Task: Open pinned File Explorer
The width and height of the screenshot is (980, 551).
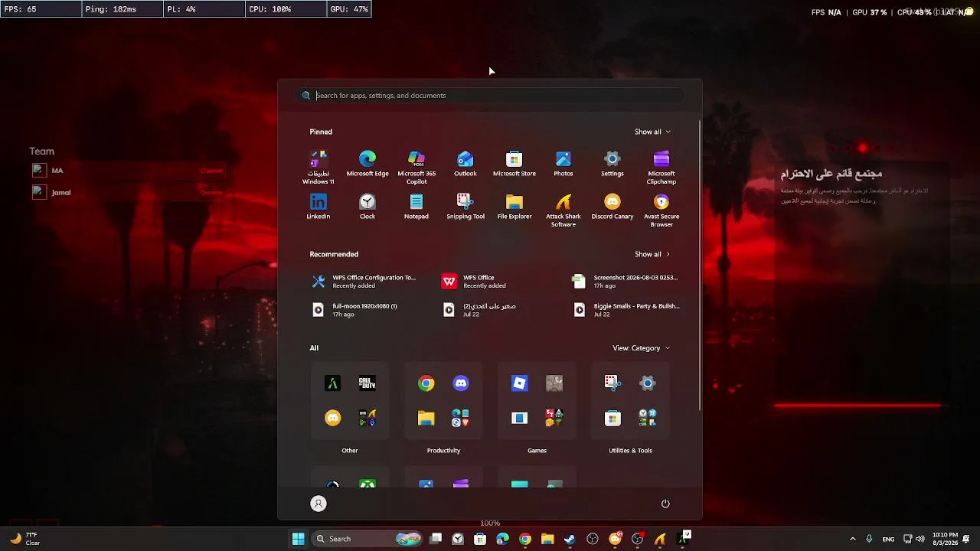Action: tap(514, 207)
